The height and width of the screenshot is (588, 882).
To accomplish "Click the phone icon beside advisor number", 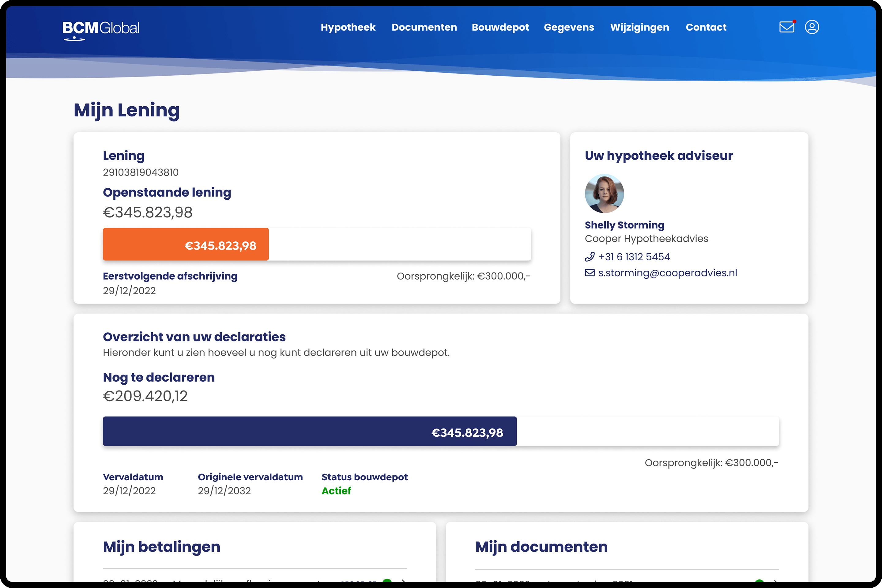I will click(590, 257).
